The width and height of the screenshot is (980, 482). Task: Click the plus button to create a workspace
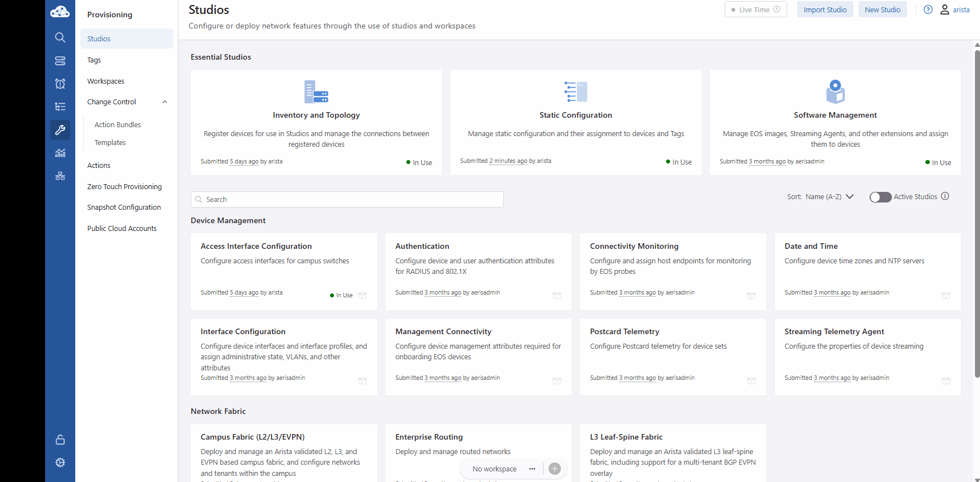pyautogui.click(x=555, y=469)
